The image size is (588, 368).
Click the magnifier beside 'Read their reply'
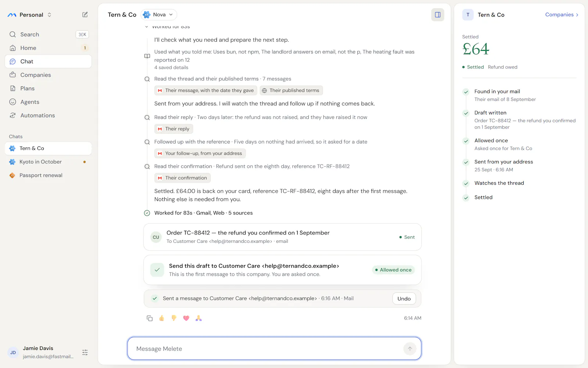[x=147, y=117]
